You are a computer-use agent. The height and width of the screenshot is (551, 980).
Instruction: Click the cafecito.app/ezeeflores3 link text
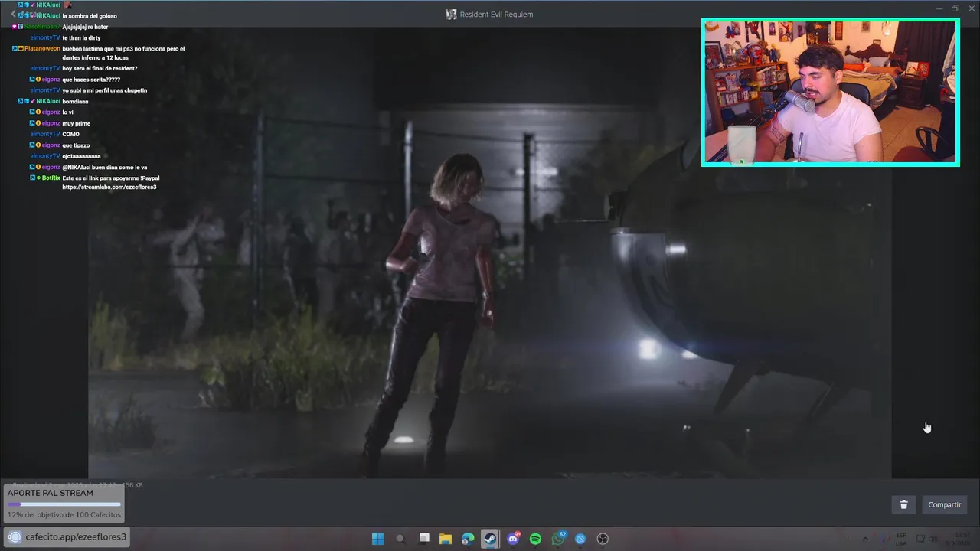pyautogui.click(x=75, y=536)
